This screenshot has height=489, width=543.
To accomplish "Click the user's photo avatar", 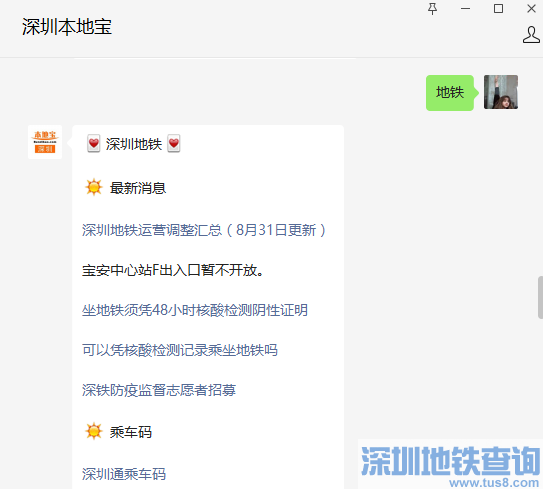I will pyautogui.click(x=501, y=92).
